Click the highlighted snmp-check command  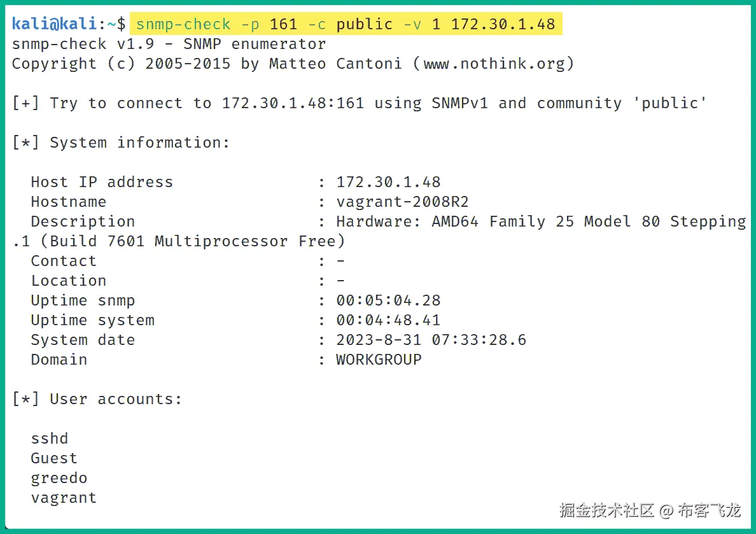point(346,24)
